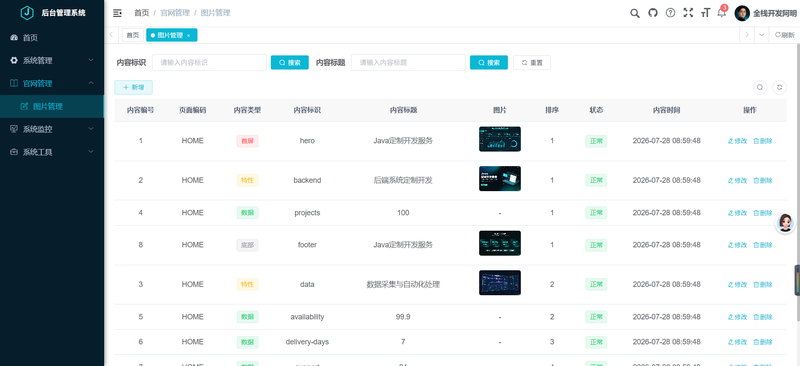This screenshot has width=800, height=366.
Task: Toggle the sidebar collapse hamburger icon
Action: tap(117, 13)
